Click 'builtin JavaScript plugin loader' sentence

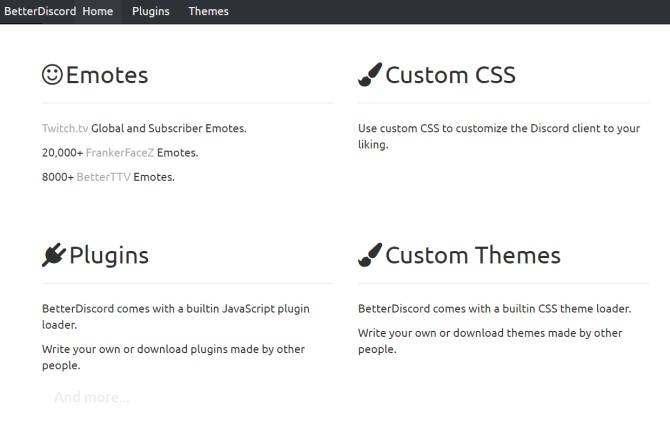[x=176, y=317]
